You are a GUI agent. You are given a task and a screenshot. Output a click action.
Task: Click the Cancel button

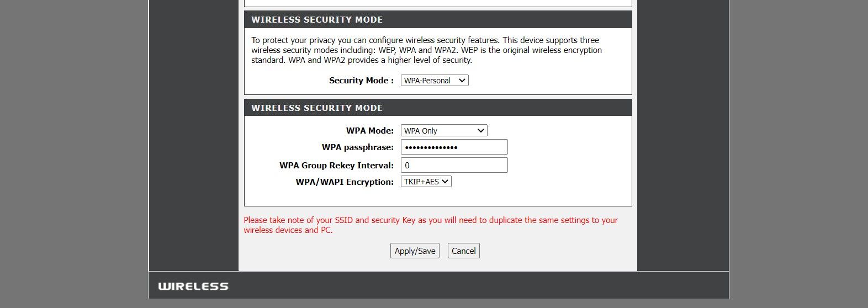coord(463,251)
